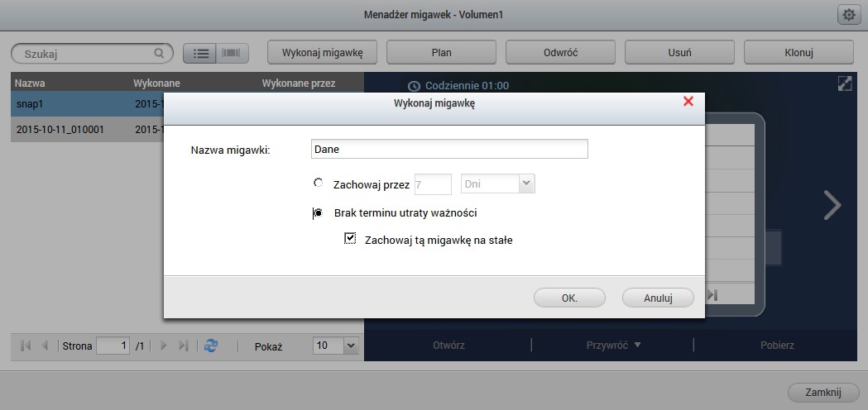Expand the snapshot preview to fullscreen
The image size is (868, 410).
[x=845, y=84]
